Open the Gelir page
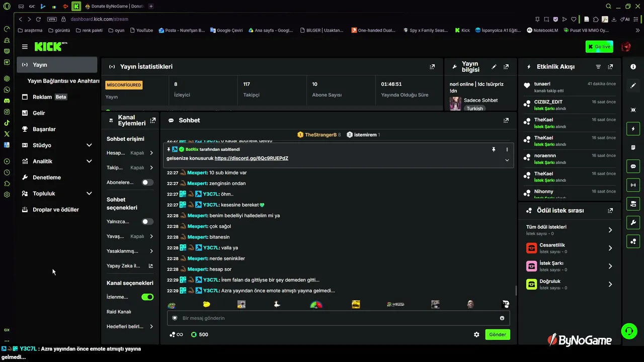Screen dimensions: 644x362 tap(57, 113)
